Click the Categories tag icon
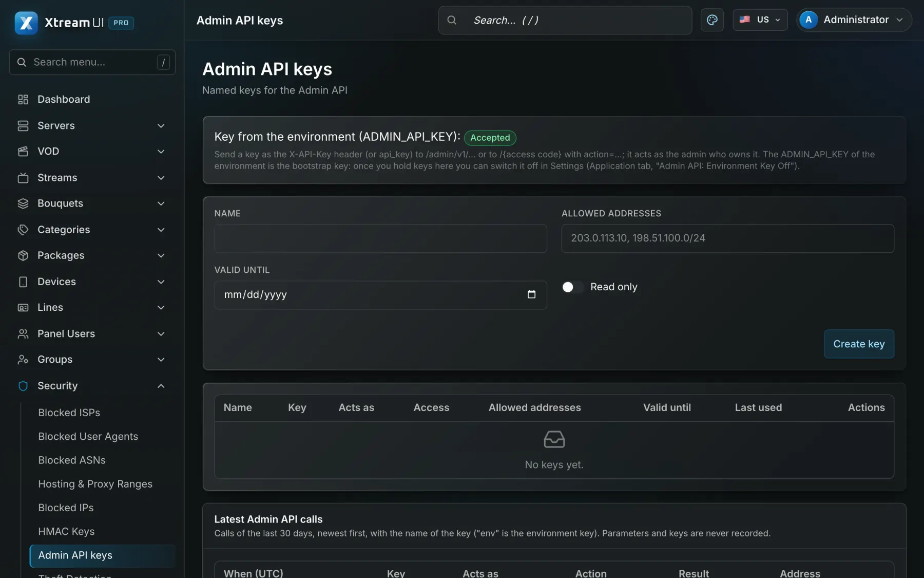The image size is (924, 578). pyautogui.click(x=23, y=230)
